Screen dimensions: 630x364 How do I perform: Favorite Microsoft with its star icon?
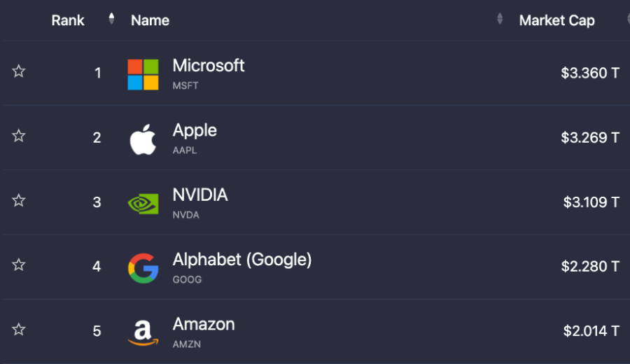pyautogui.click(x=18, y=71)
